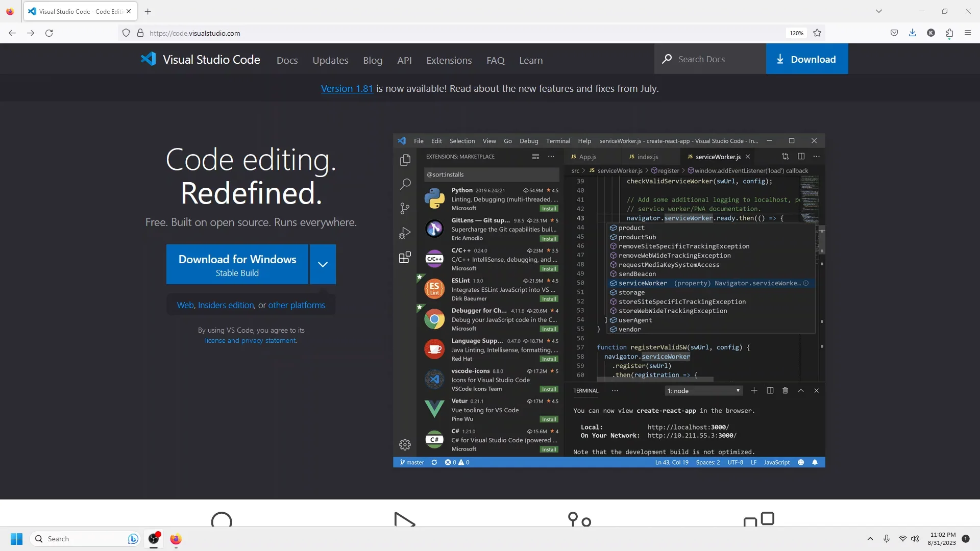Toggle the bookmark star in the address bar

[817, 33]
